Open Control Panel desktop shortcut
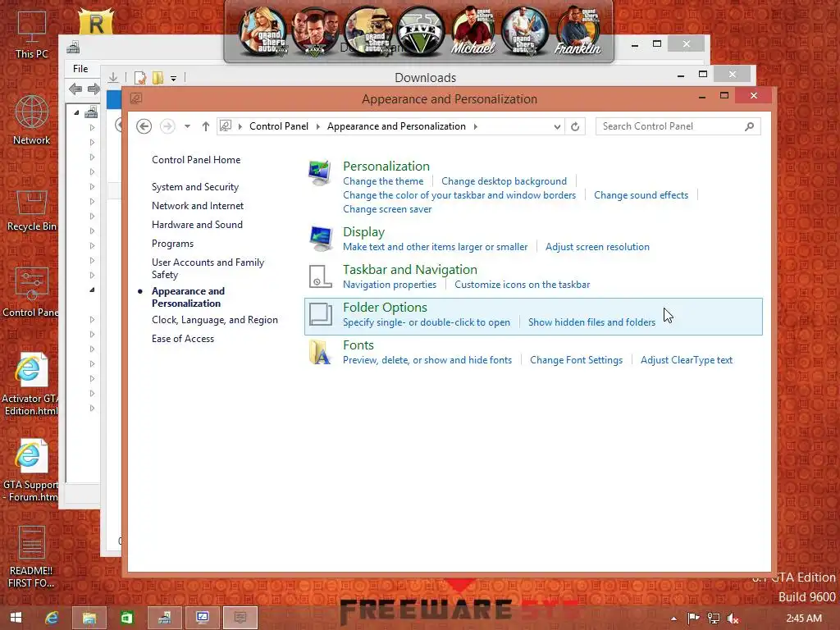The width and height of the screenshot is (840, 630). coord(30,292)
